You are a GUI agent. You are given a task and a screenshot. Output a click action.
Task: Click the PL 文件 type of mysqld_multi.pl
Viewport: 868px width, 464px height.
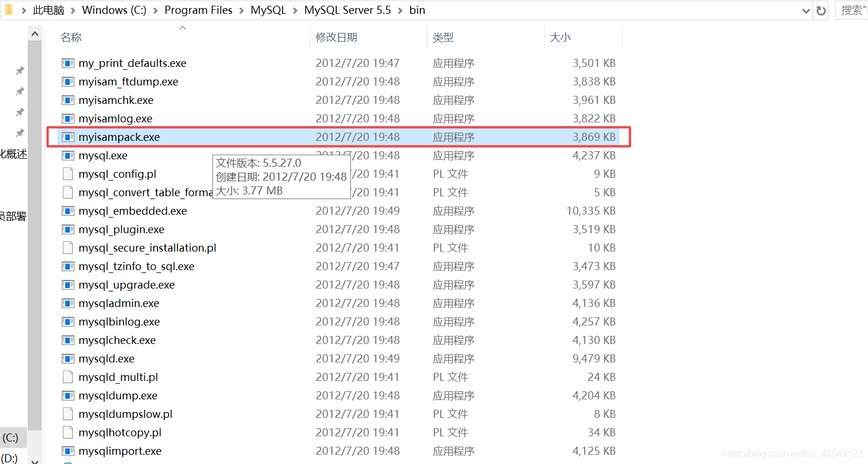[450, 377]
